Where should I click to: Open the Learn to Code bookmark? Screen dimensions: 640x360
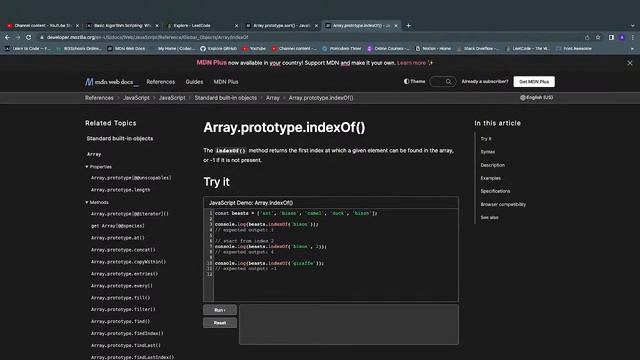click(x=28, y=48)
